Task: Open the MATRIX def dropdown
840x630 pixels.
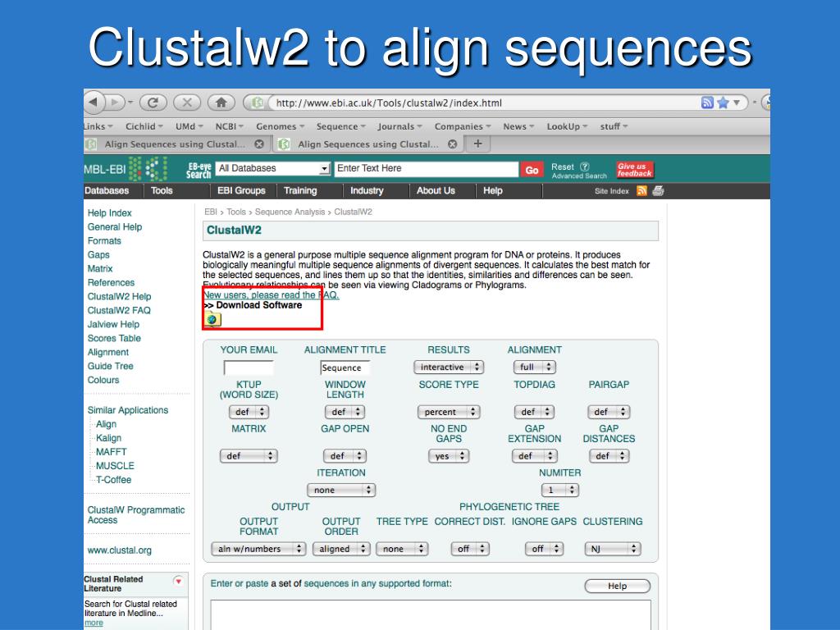Action: tap(249, 456)
